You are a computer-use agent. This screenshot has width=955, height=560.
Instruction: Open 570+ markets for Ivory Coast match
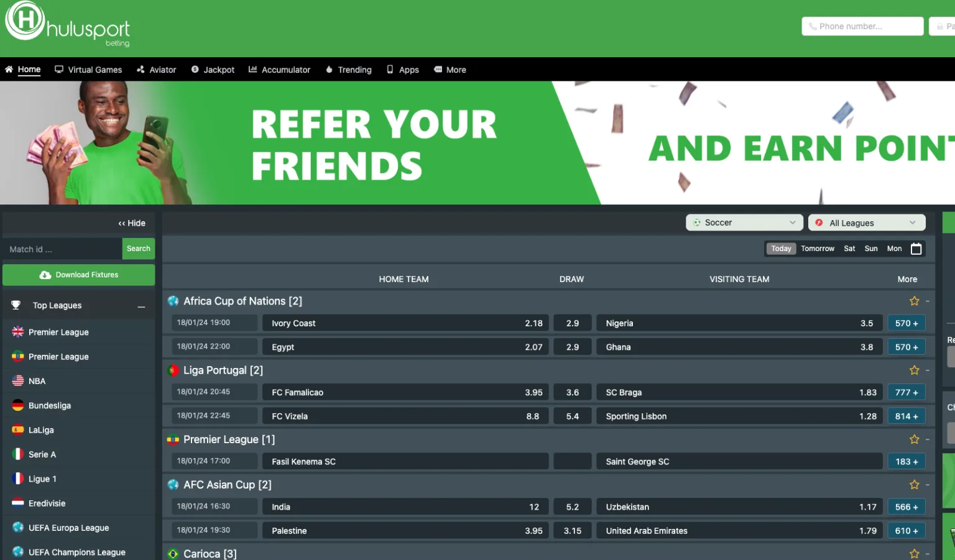point(907,323)
